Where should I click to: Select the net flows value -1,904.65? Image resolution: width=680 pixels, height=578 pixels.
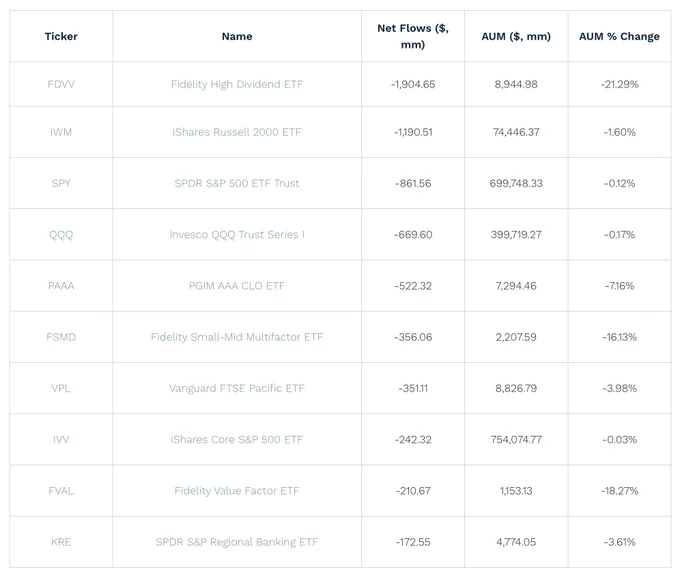point(413,84)
